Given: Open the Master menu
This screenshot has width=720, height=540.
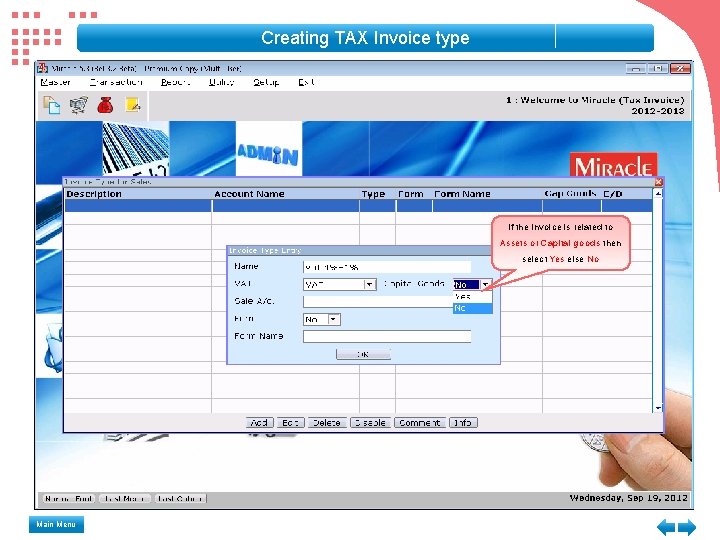Looking at the screenshot, I should pyautogui.click(x=55, y=82).
